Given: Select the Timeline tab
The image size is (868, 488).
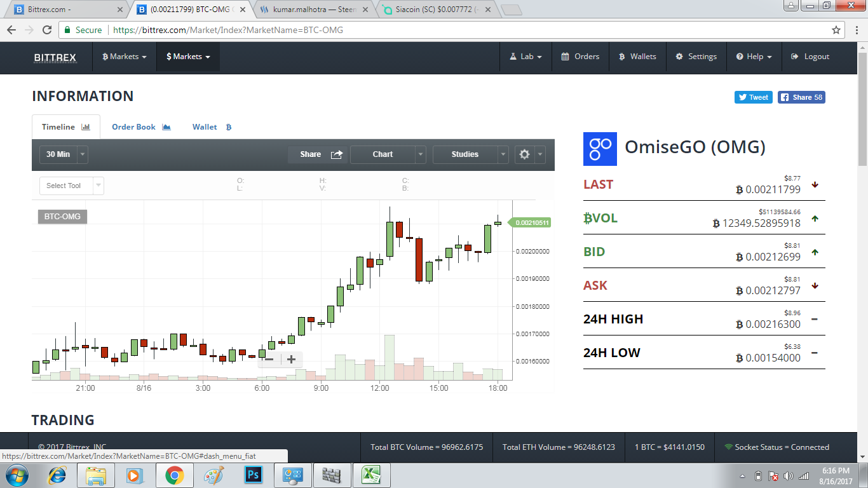Looking at the screenshot, I should pyautogui.click(x=66, y=127).
